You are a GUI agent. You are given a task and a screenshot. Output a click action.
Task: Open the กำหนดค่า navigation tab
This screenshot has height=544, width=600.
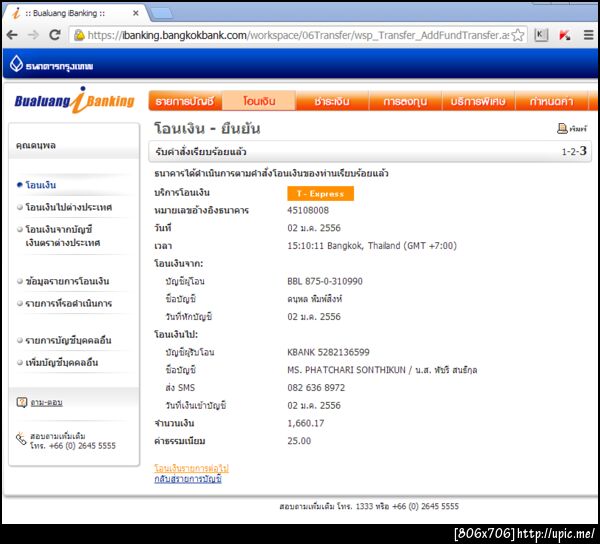click(x=551, y=101)
